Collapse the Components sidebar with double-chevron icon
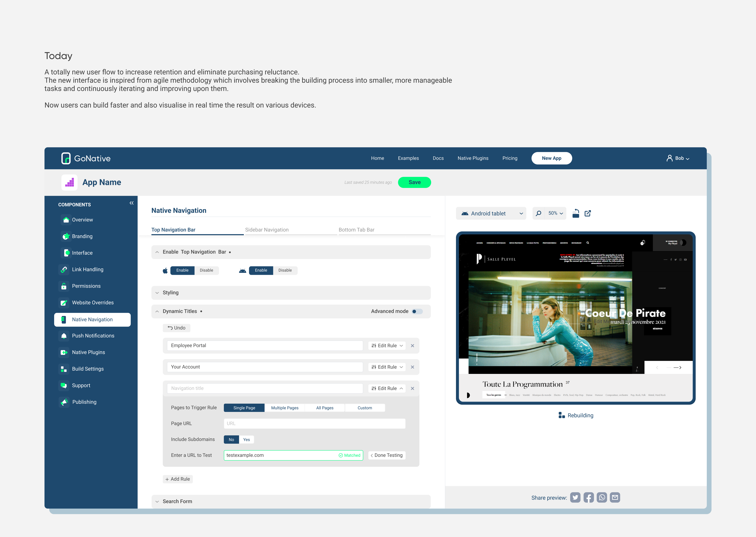The height and width of the screenshot is (537, 756). pyautogui.click(x=132, y=203)
